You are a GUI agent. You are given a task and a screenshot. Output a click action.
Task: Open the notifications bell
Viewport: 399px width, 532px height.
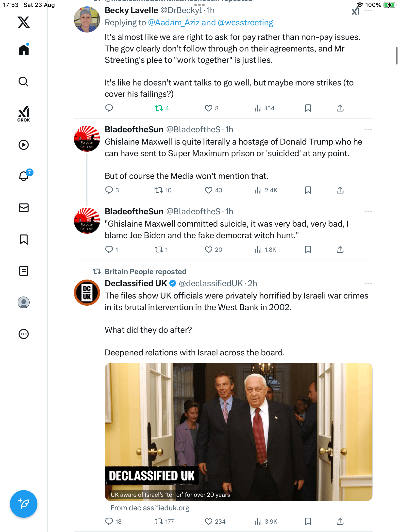[x=24, y=176]
